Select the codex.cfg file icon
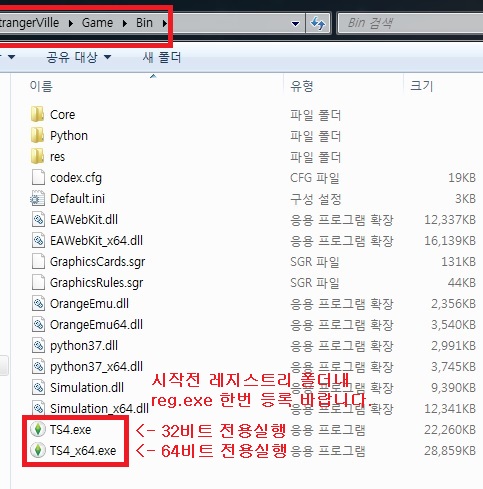Image resolution: width=483 pixels, height=489 pixels. (38, 177)
